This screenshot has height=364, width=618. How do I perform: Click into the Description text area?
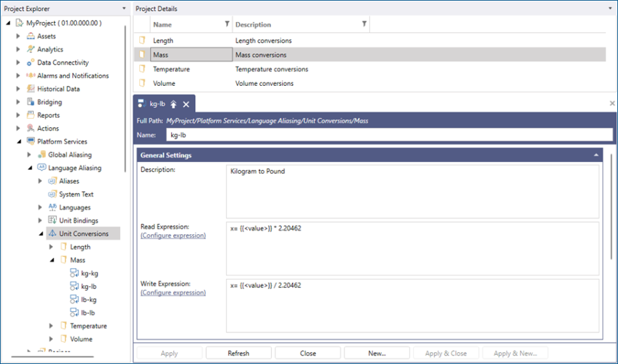[413, 192]
